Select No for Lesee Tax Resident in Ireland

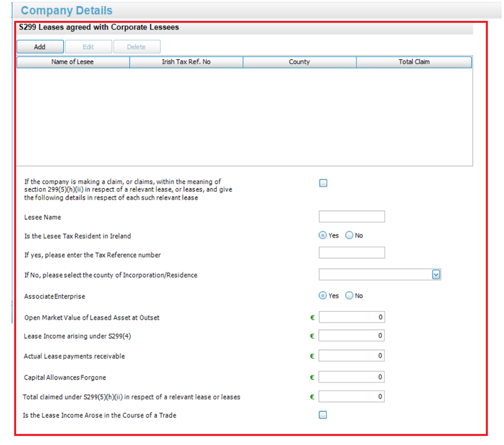click(349, 235)
